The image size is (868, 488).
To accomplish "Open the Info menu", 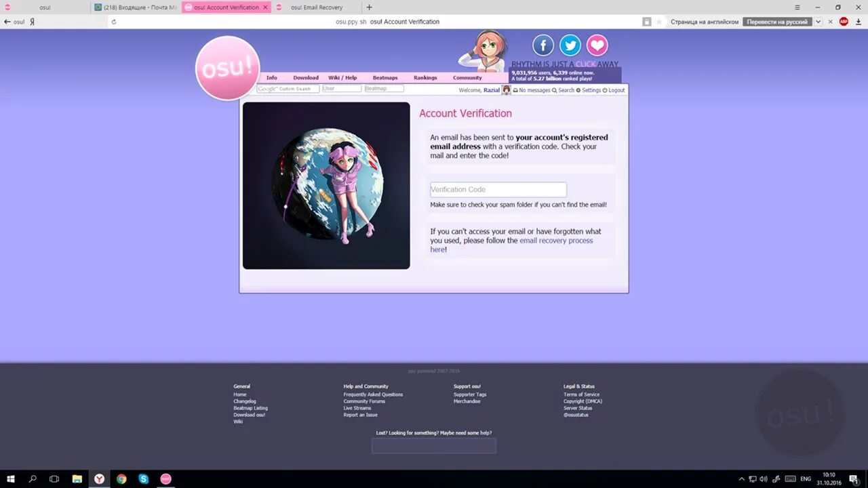I will click(x=271, y=78).
